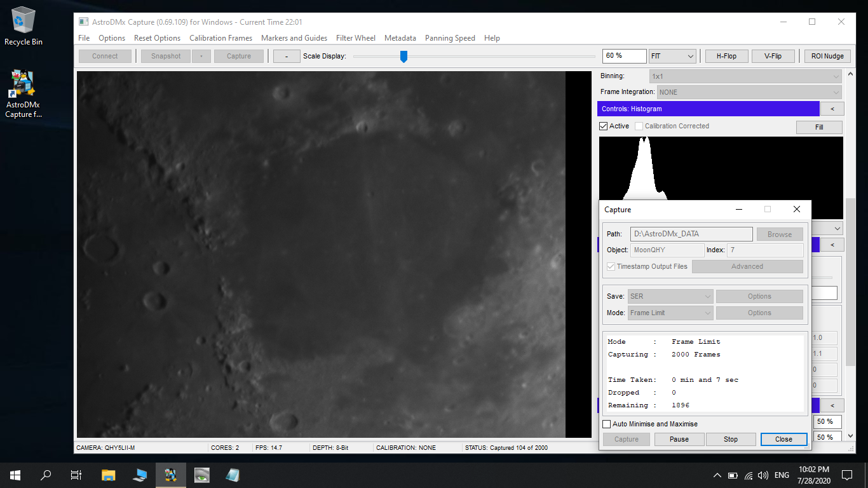
Task: Open Task View on the taskbar
Action: [76, 475]
